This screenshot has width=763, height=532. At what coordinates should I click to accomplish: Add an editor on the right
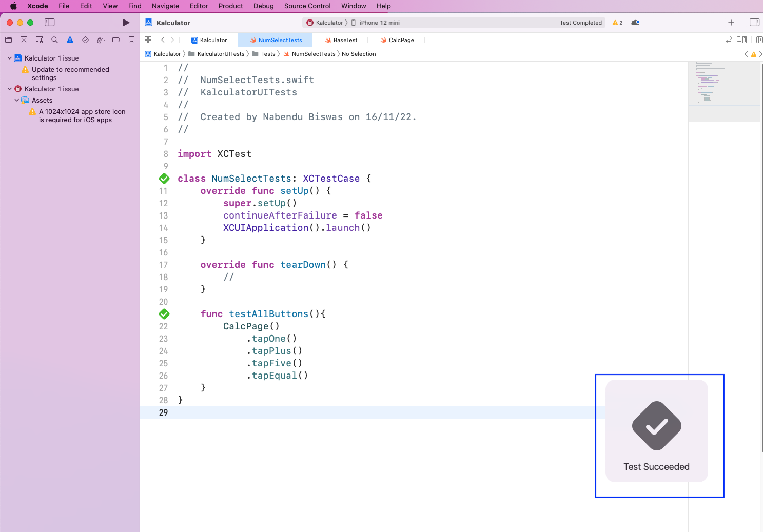click(x=759, y=40)
